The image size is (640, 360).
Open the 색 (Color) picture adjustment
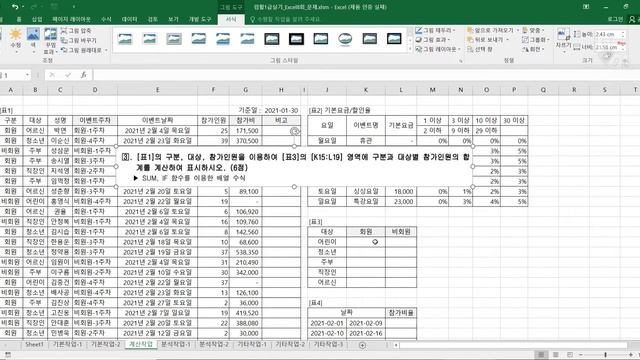pos(33,41)
